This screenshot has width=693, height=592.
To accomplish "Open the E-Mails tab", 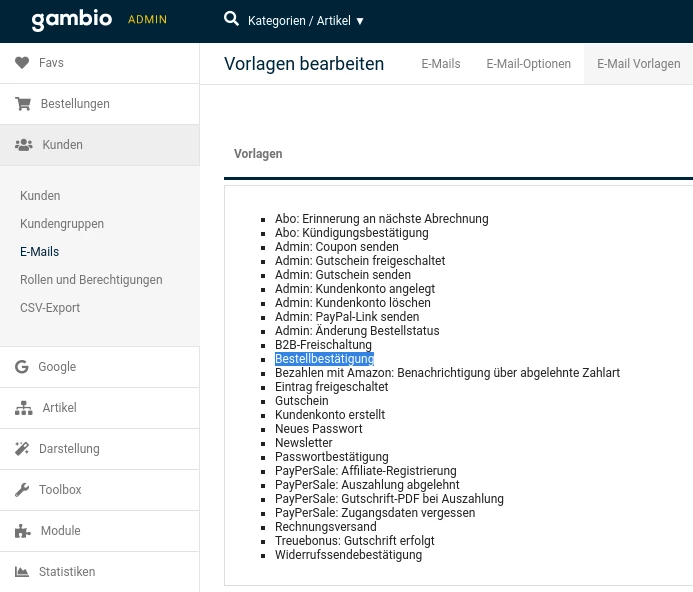I will tap(440, 64).
